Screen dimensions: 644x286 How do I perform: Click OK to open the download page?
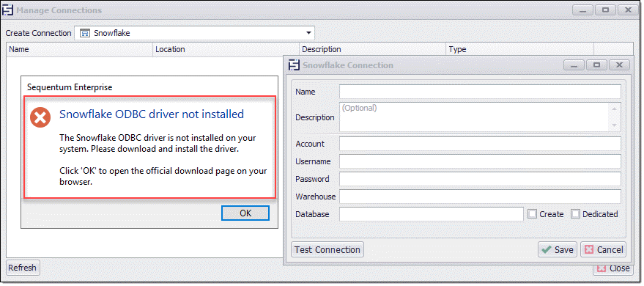pyautogui.click(x=245, y=213)
